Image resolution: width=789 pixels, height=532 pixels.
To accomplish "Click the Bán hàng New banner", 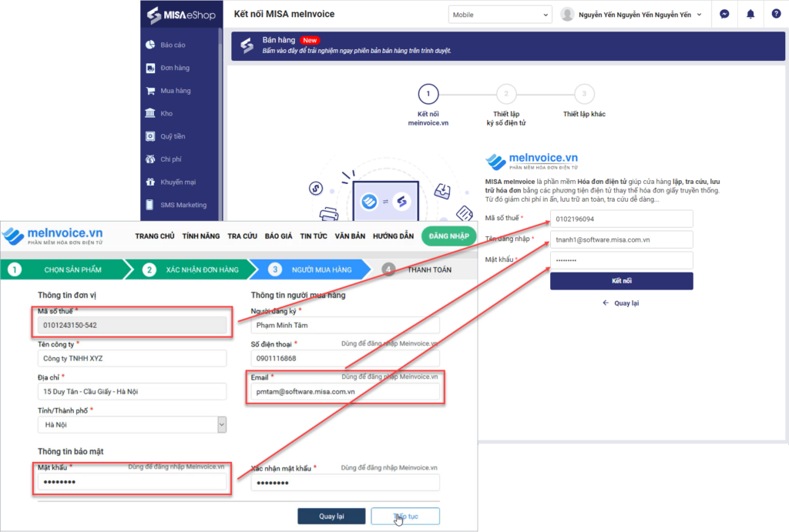I will pyautogui.click(x=509, y=45).
